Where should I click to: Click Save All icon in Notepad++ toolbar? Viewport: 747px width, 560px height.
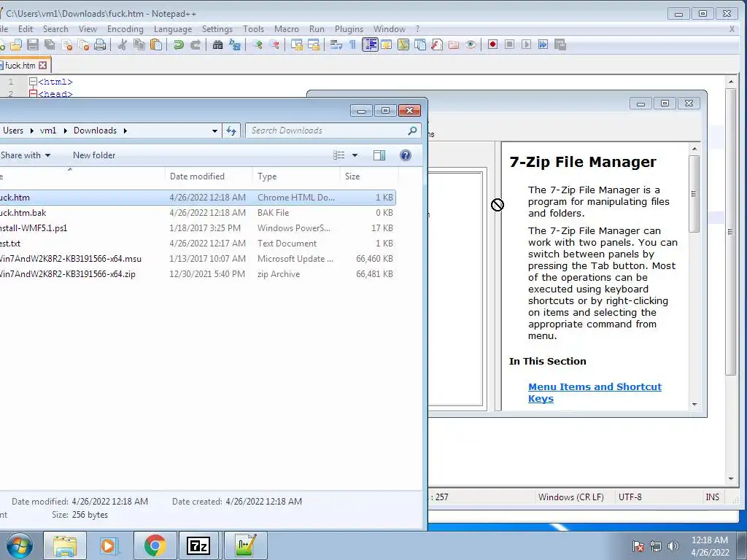pos(50,44)
